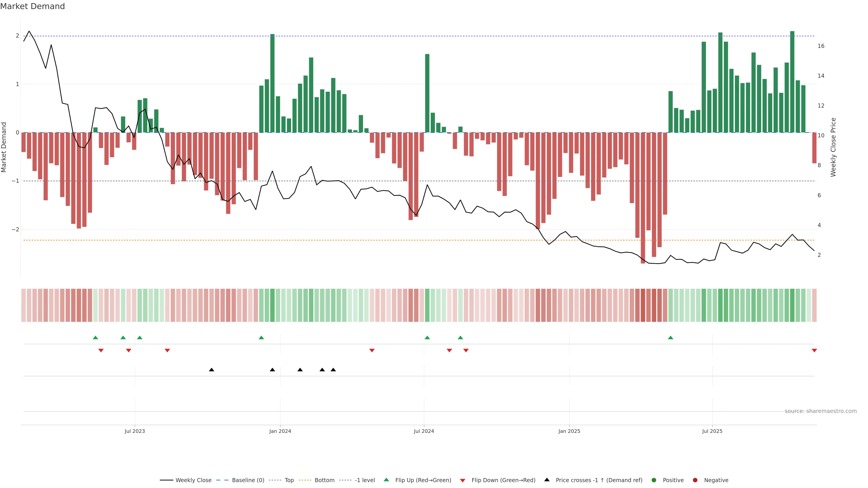Click the green Positive dot in legend

[x=654, y=480]
